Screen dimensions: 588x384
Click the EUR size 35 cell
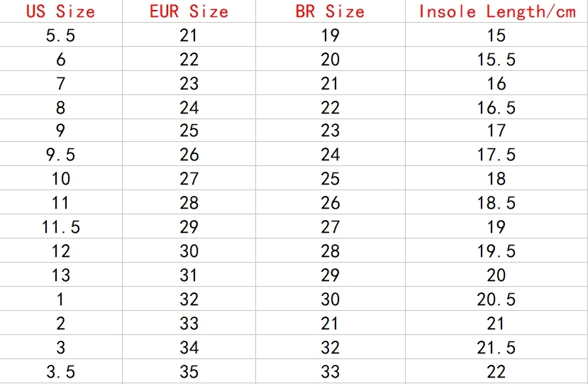[189, 371]
